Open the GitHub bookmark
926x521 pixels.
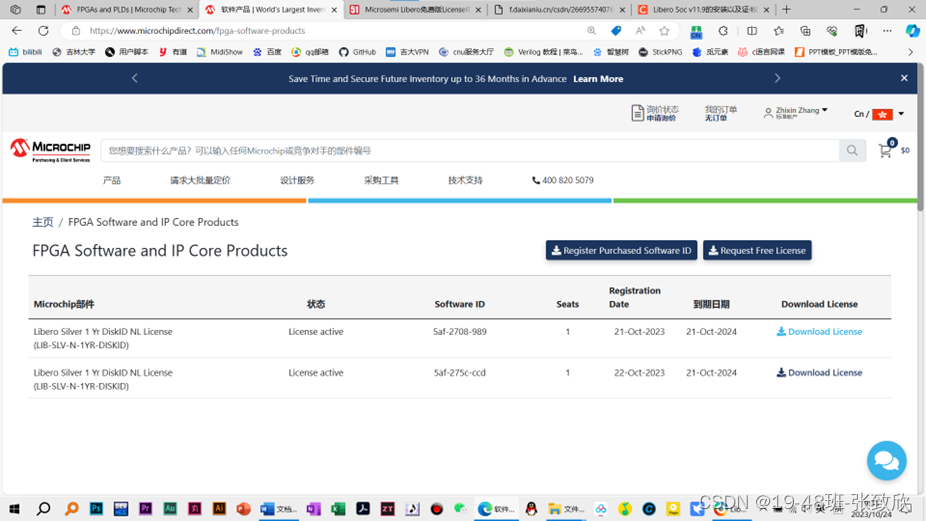point(357,52)
